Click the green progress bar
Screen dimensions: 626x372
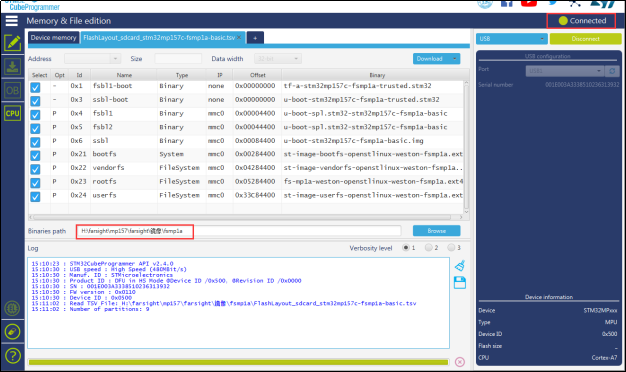tap(238, 362)
